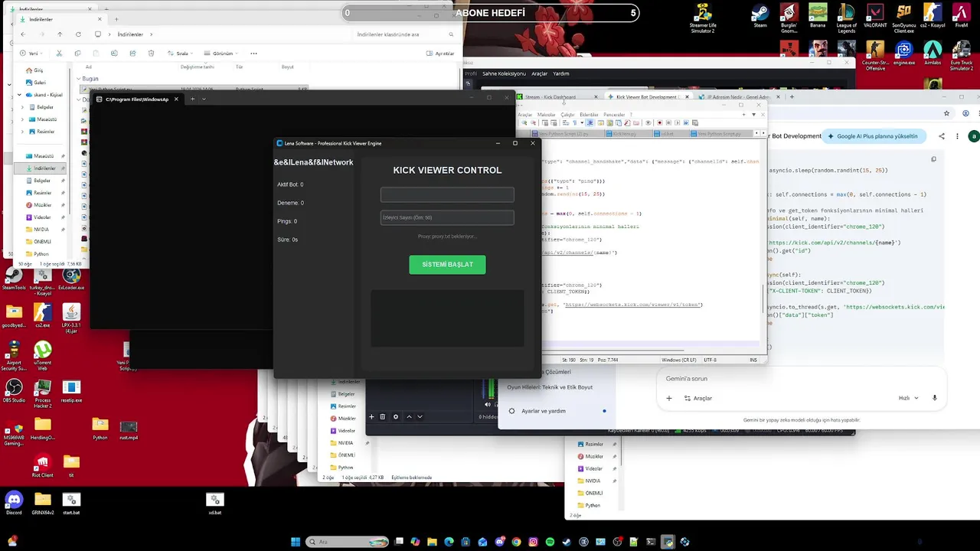Click the uTorrent Web desktop icon
This screenshot has height=551, width=980.
pos(43,356)
